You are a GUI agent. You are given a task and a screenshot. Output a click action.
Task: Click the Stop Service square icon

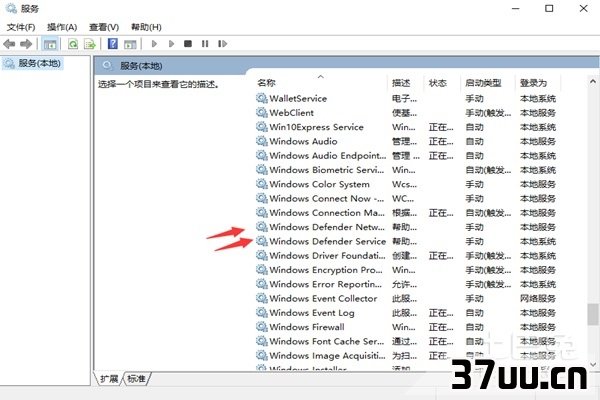188,44
